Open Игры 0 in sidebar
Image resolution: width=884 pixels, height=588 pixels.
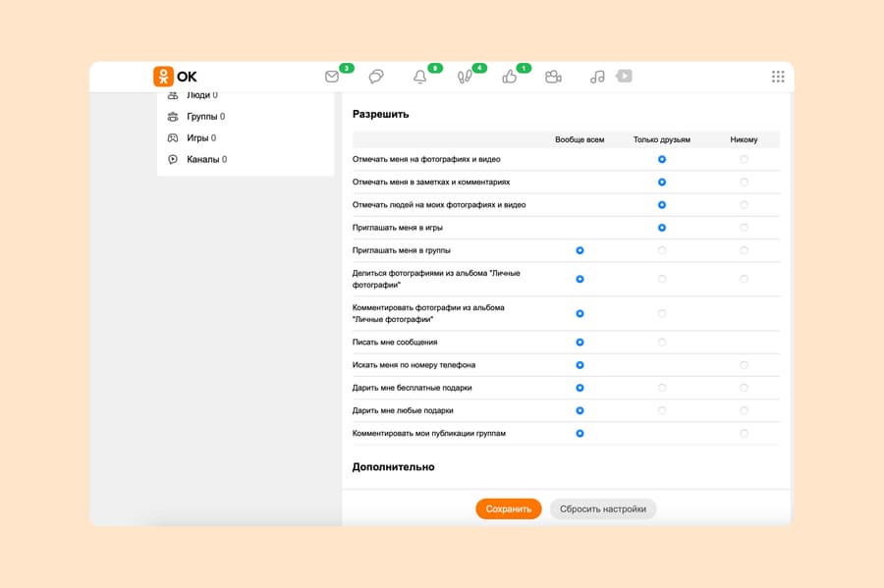(x=201, y=138)
